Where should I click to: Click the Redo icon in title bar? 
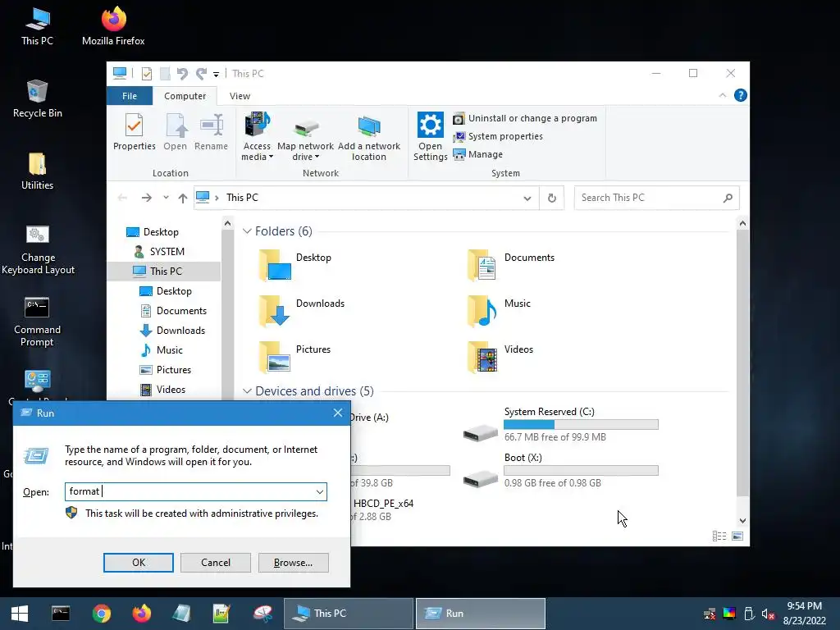click(201, 74)
